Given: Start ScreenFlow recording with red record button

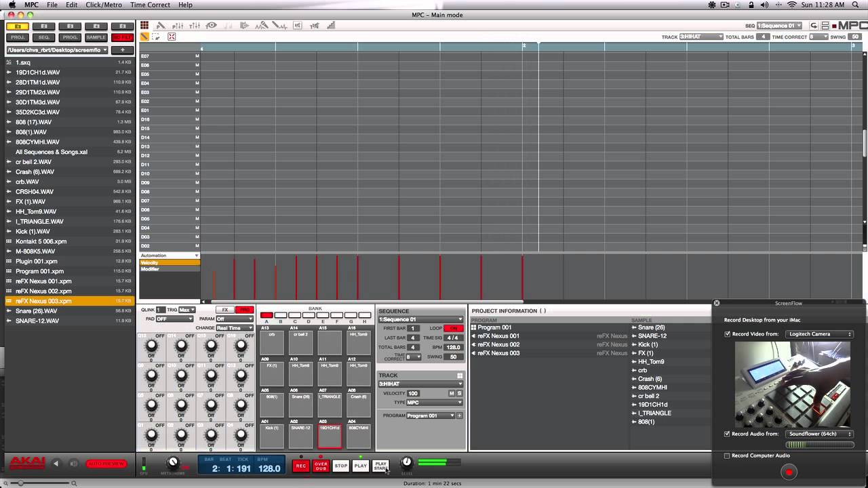Looking at the screenshot, I should click(x=789, y=472).
